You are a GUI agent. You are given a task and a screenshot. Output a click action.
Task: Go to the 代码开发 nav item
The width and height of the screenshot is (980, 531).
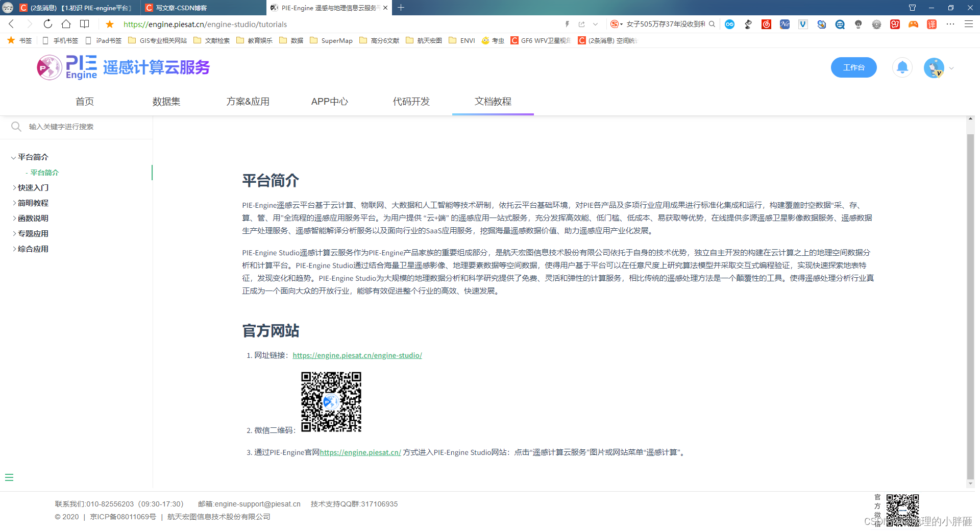click(411, 102)
